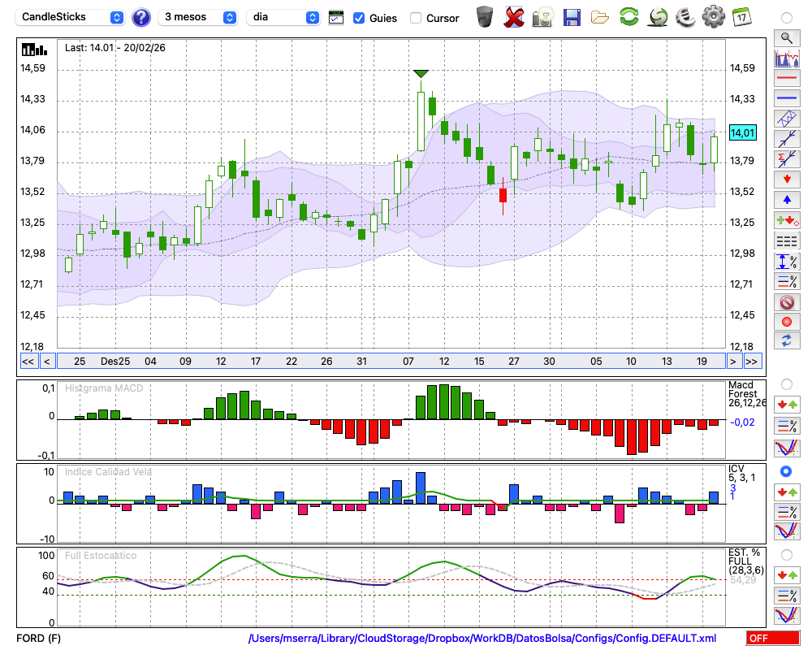This screenshot has height=650, width=812.
Task: Click the red down arrow marker tool
Action: pos(786,178)
